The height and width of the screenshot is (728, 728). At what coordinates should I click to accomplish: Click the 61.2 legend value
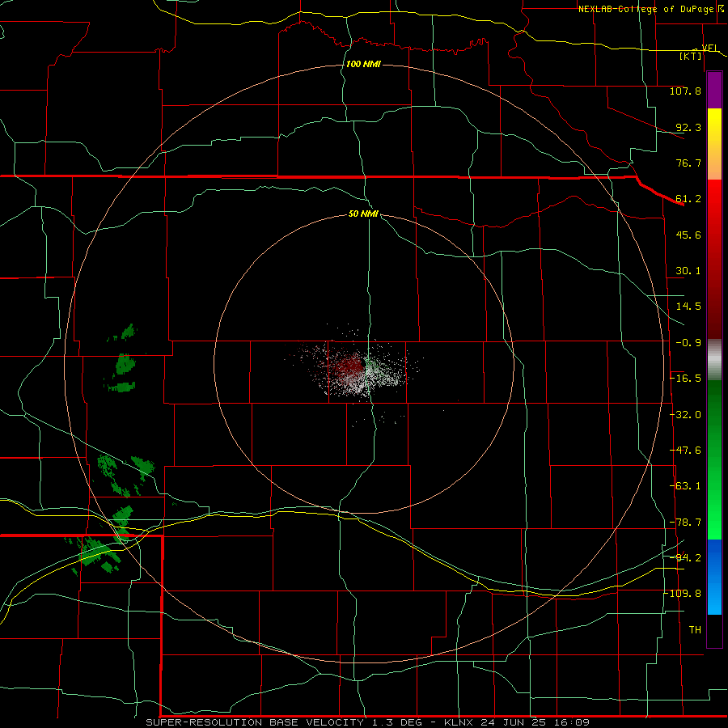pos(688,199)
